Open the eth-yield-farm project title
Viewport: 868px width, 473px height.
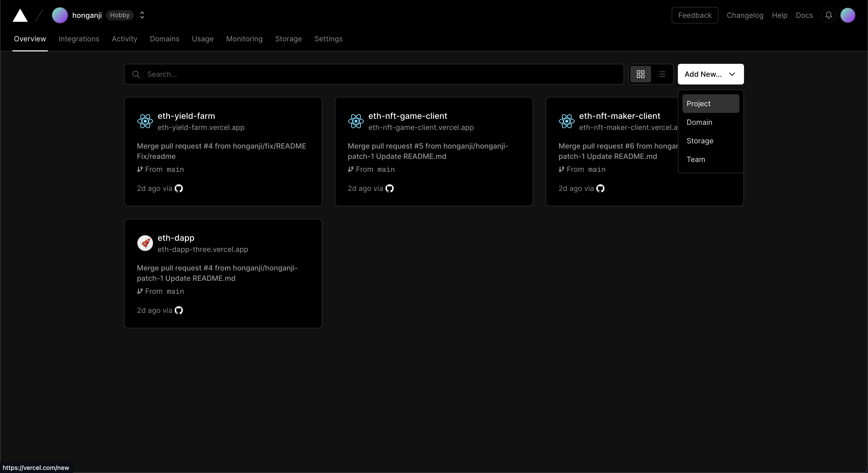point(186,116)
